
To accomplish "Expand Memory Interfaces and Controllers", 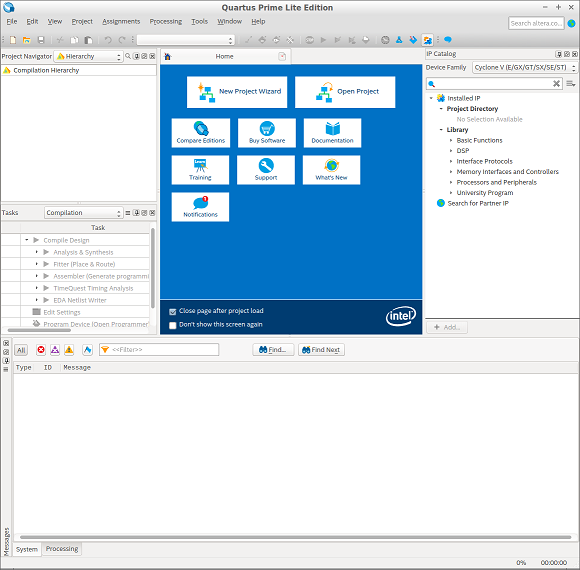I will [451, 172].
